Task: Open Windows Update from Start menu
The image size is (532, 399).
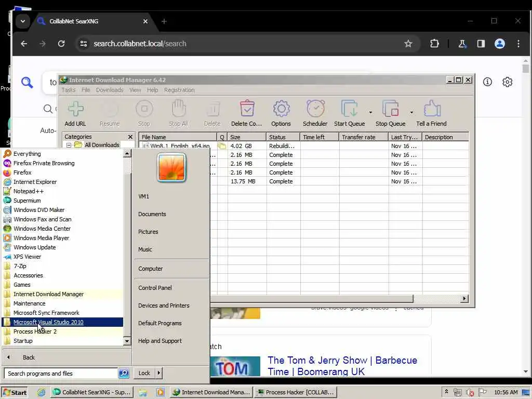Action: pos(63,247)
